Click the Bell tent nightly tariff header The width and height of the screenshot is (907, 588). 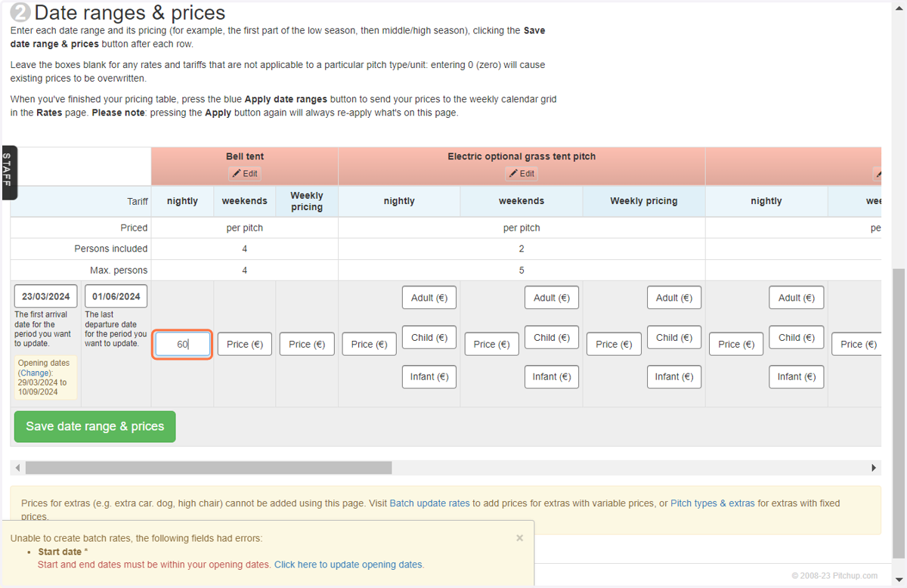pyautogui.click(x=182, y=201)
